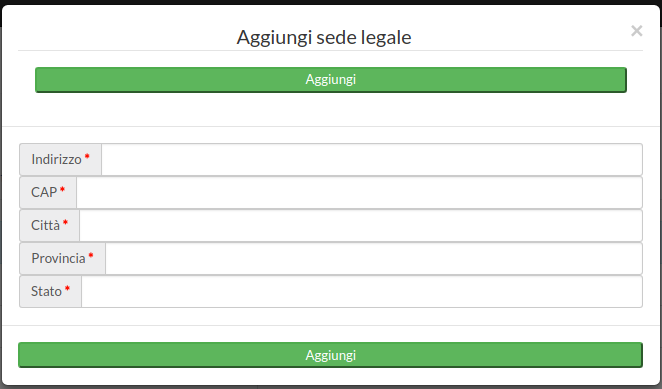This screenshot has width=662, height=389.
Task: Click the bottom green Aggiungi button
Action: (331, 355)
